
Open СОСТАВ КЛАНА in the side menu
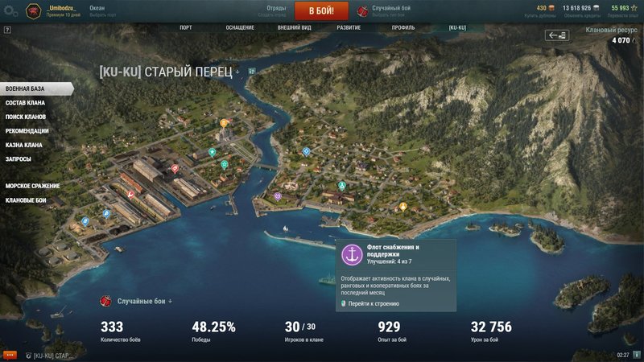point(25,103)
